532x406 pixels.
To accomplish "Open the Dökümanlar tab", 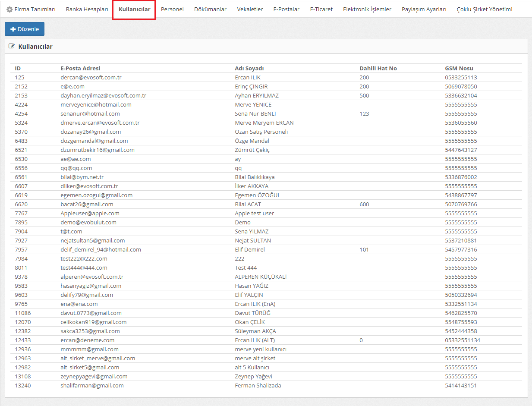I will click(210, 9).
